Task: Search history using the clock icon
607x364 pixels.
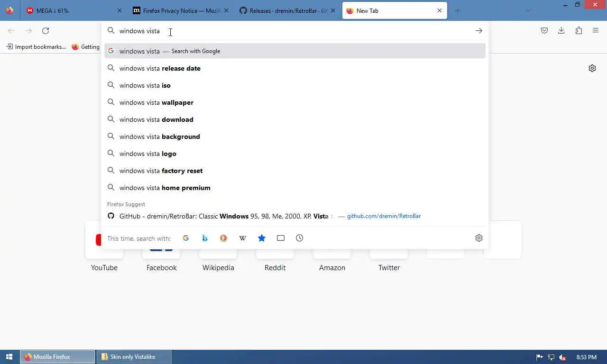Action: [300, 238]
